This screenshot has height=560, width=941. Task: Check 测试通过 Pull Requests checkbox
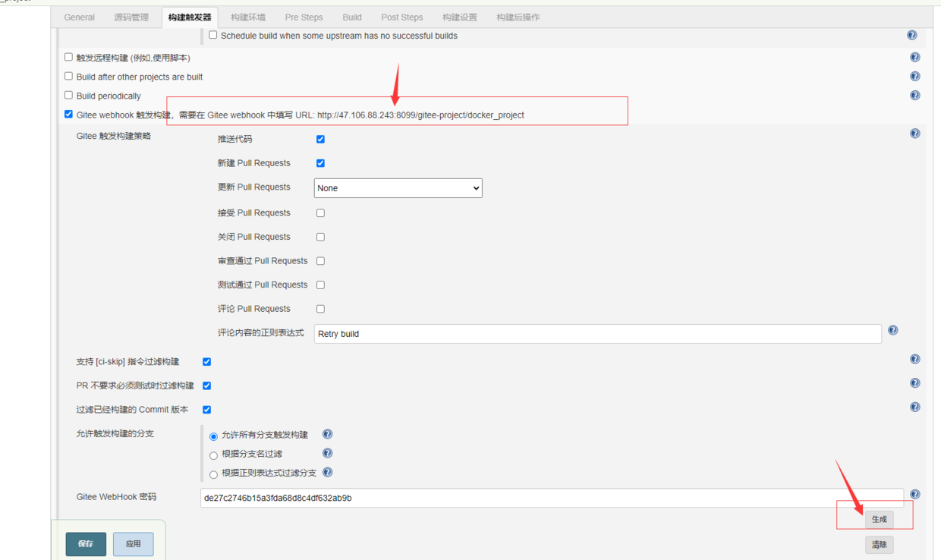(x=320, y=285)
